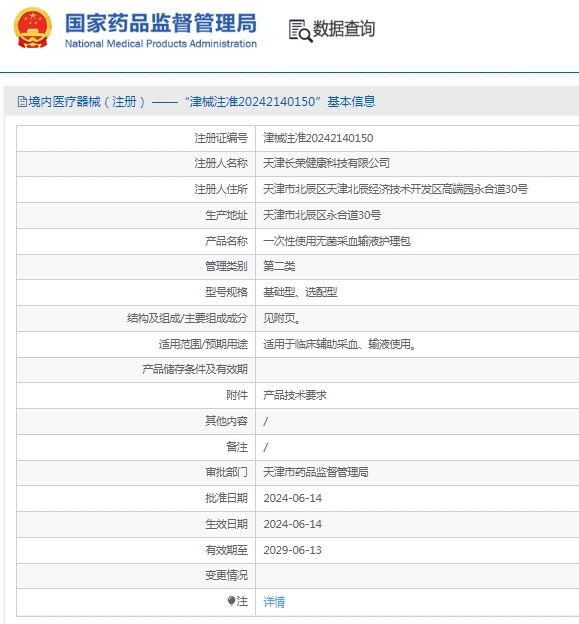This screenshot has width=579, height=624.
Task: Select 产品技术要求 attachment cell
Action: pyautogui.click(x=295, y=395)
